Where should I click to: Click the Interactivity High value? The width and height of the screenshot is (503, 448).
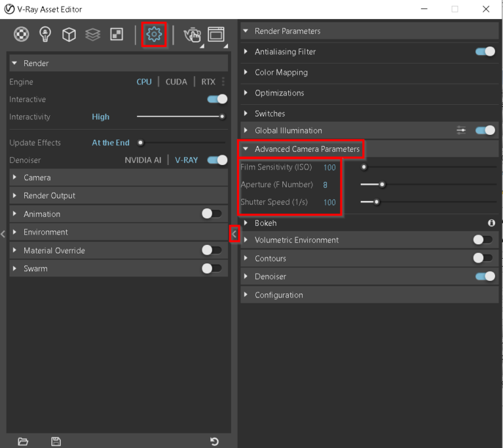[x=100, y=117]
